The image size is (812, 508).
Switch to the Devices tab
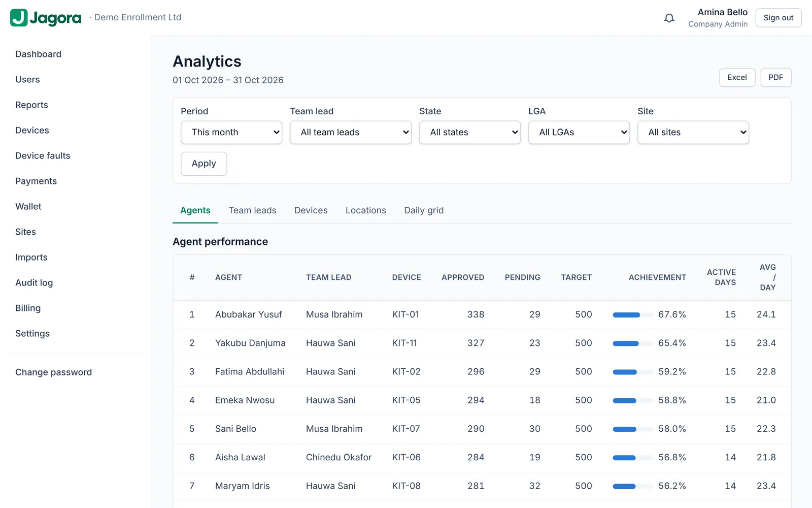(311, 210)
